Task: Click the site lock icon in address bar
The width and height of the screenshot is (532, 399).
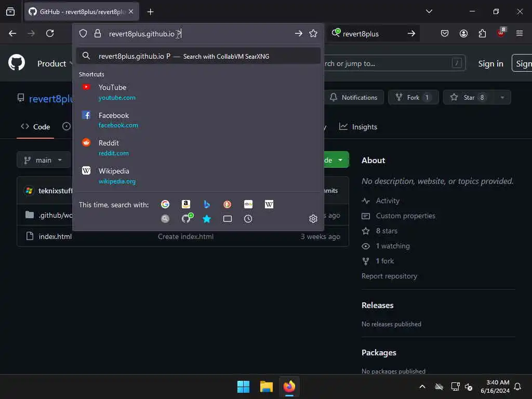Action: coord(98,33)
